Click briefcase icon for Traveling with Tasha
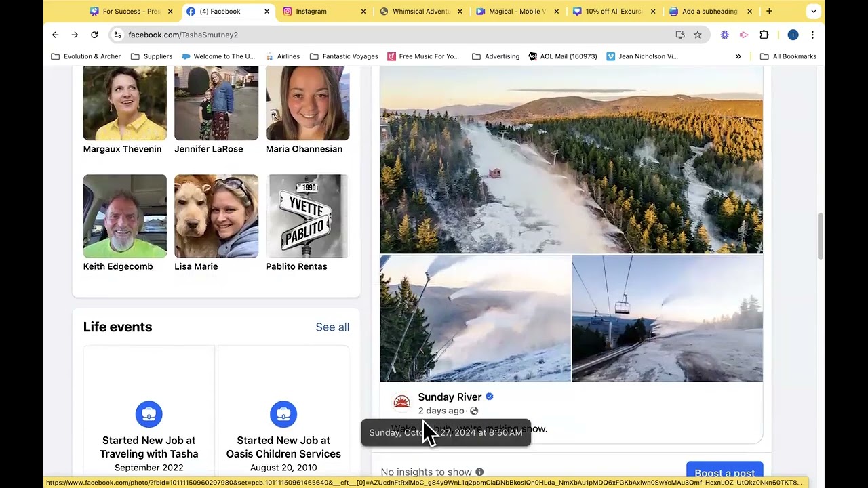 coord(149,413)
